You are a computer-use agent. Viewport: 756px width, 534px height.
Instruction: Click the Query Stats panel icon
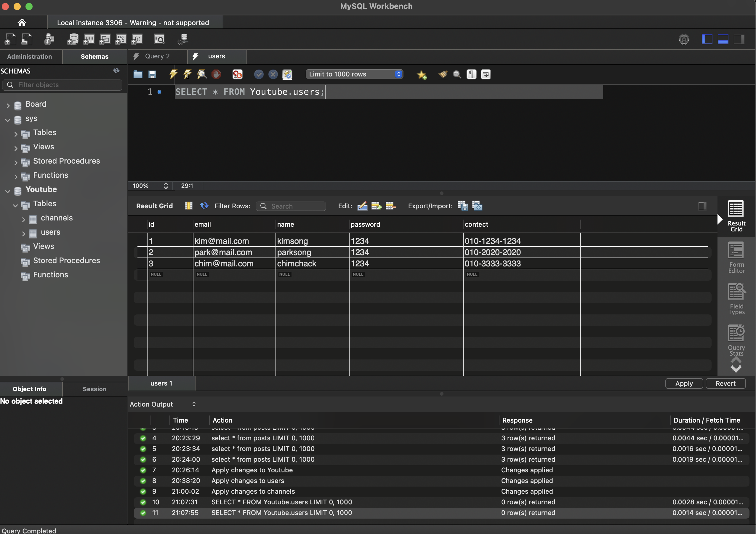click(x=736, y=340)
